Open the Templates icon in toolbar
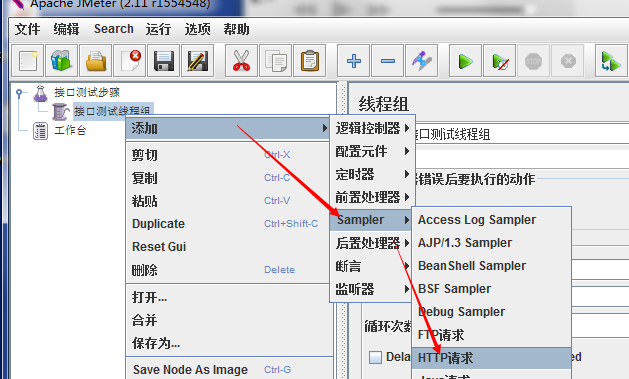629x379 pixels. coord(61,61)
